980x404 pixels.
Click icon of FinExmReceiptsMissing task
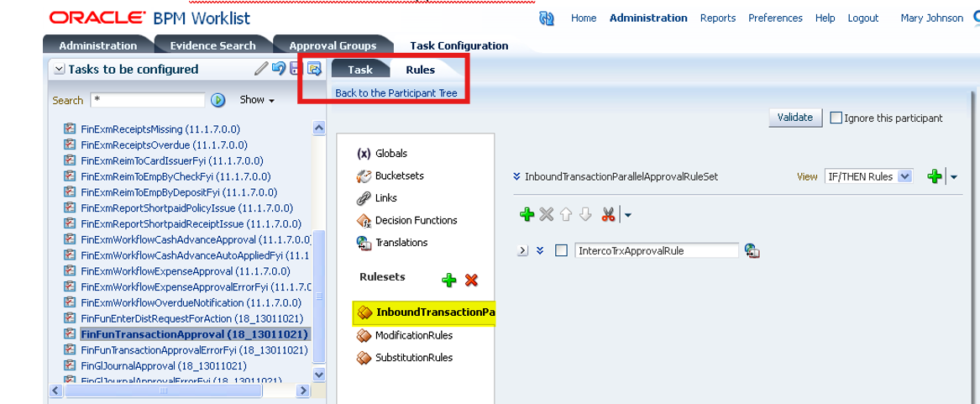click(x=70, y=129)
